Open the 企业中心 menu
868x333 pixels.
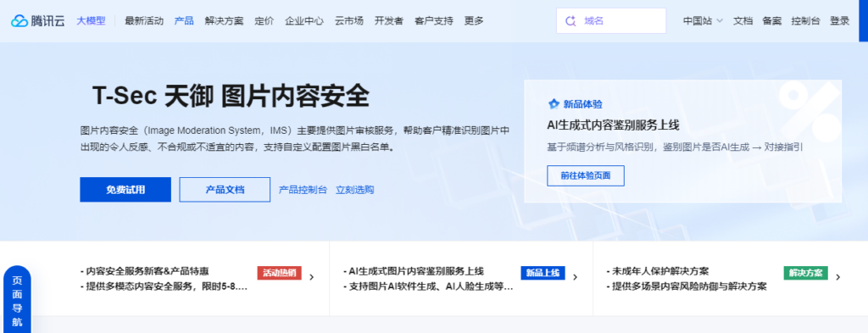coord(304,21)
